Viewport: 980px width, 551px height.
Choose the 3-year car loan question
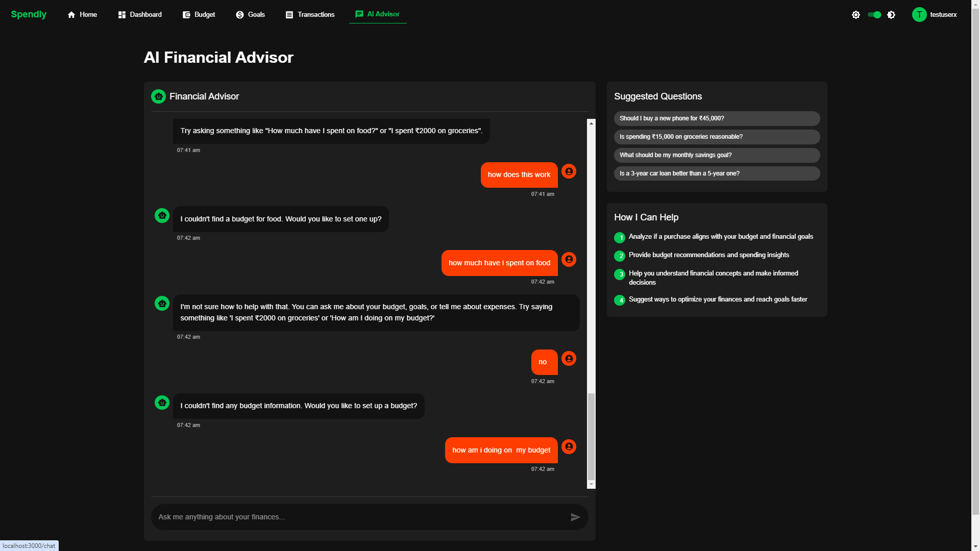pos(717,173)
